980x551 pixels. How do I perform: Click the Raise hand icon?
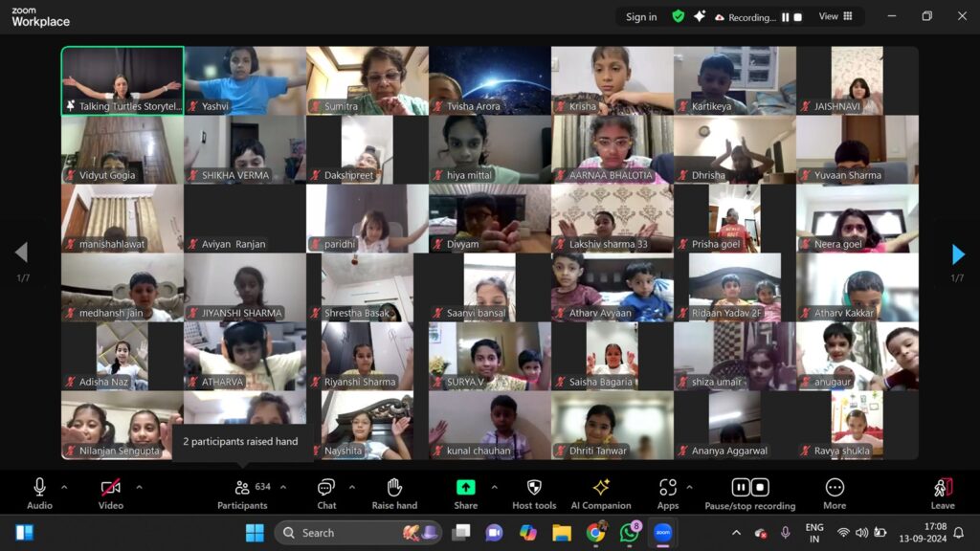coord(394,494)
